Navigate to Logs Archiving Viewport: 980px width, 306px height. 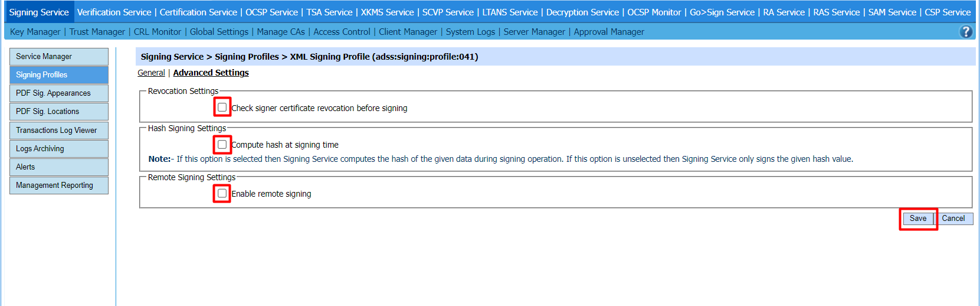pyautogui.click(x=58, y=149)
